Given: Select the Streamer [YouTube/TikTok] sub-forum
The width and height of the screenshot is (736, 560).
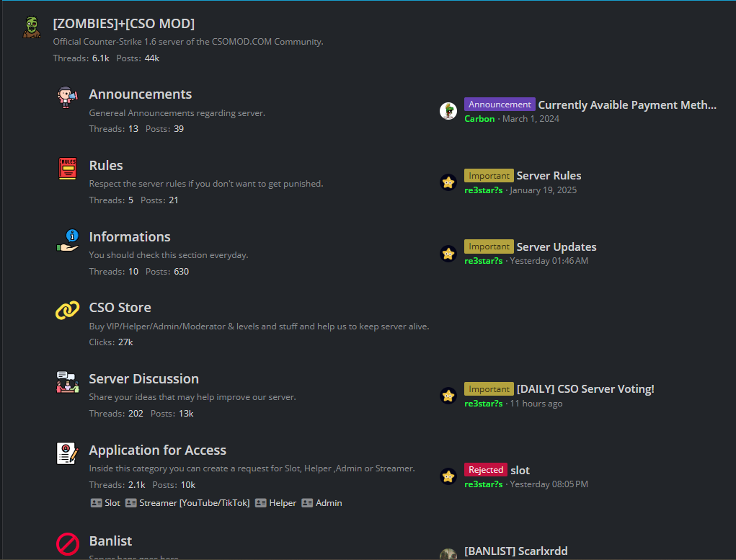Looking at the screenshot, I should [x=194, y=503].
